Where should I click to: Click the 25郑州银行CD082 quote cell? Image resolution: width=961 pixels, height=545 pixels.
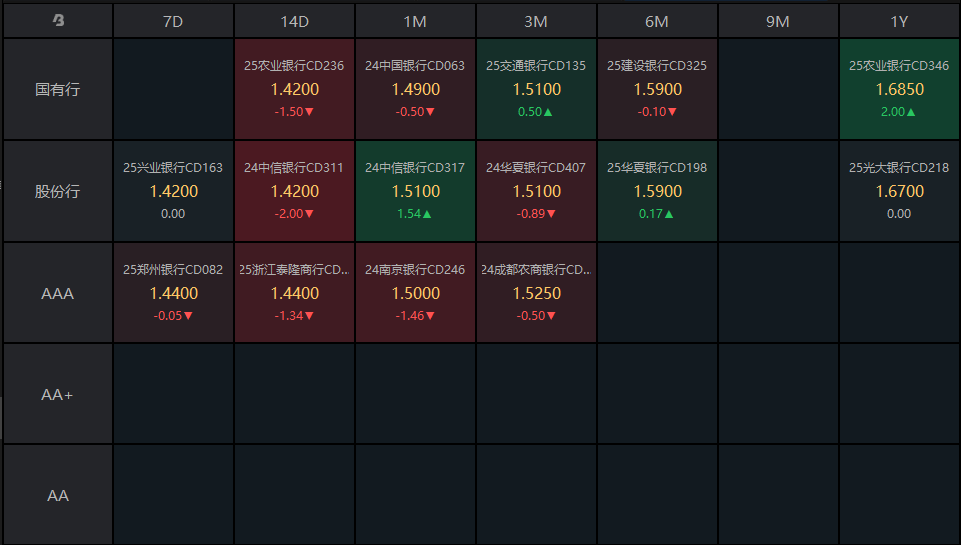[x=173, y=293]
